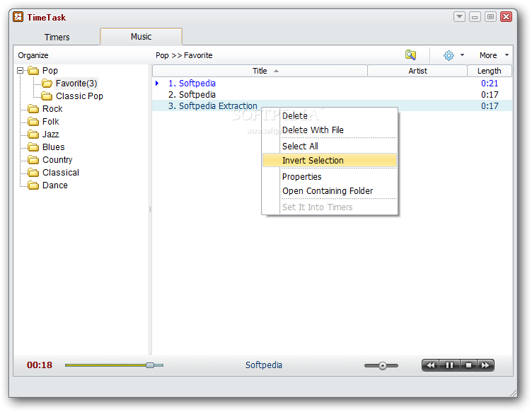Select the Blues folder
Screen dimensions: 532x412
click(x=53, y=147)
